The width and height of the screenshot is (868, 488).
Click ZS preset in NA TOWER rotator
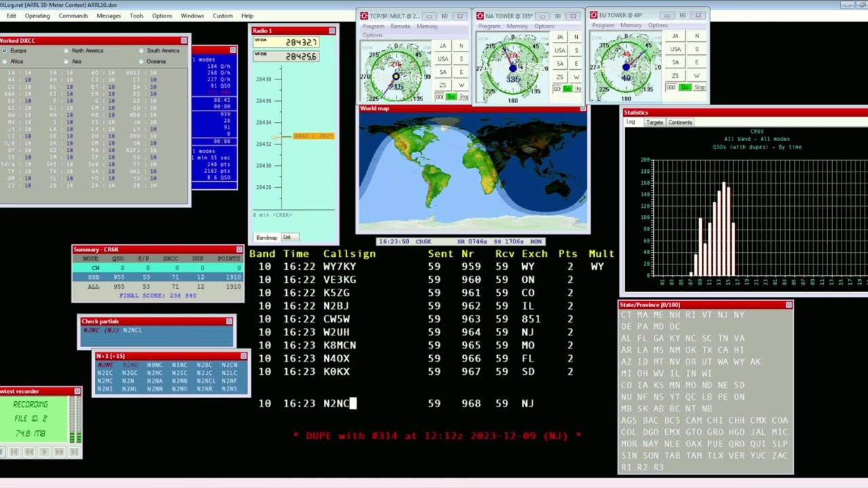[x=560, y=77]
